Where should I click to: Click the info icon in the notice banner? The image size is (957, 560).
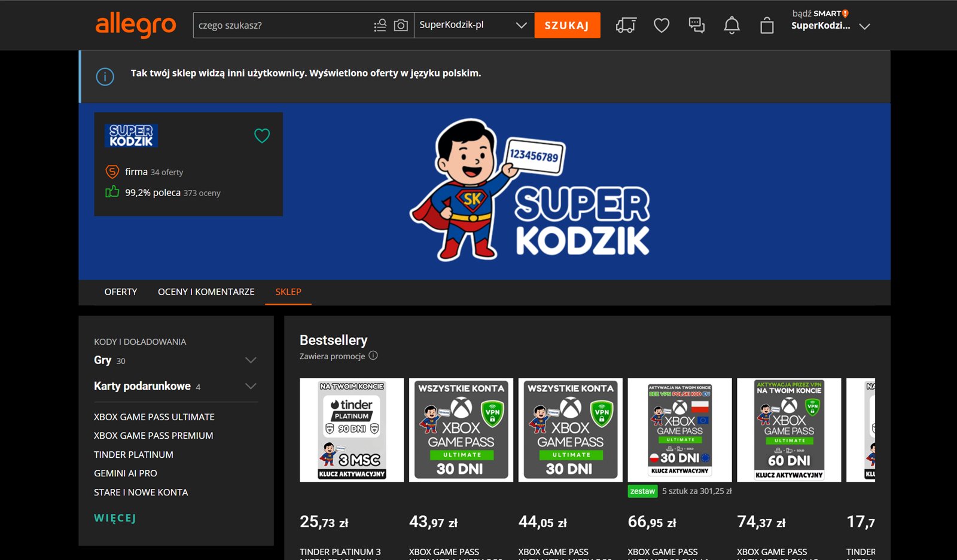(x=105, y=76)
